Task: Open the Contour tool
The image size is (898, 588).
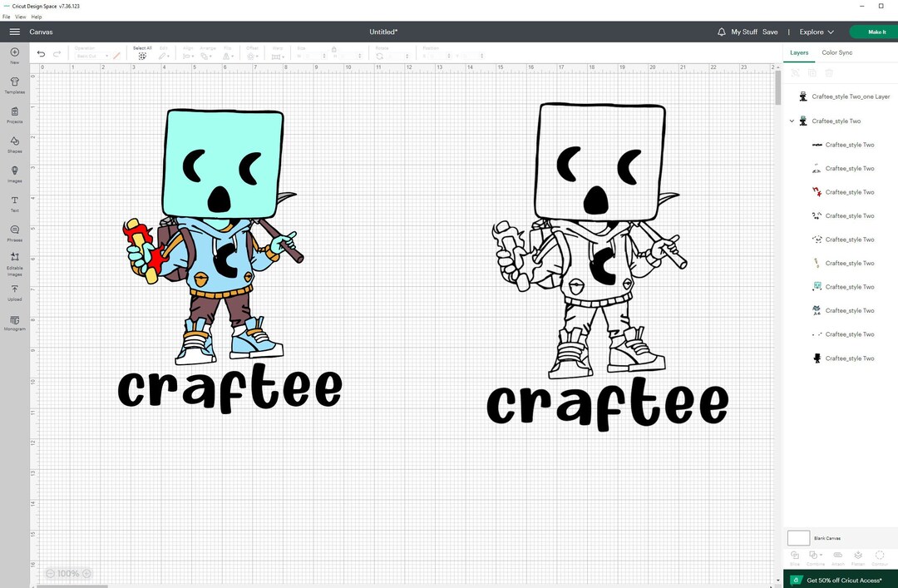Action: (880, 556)
